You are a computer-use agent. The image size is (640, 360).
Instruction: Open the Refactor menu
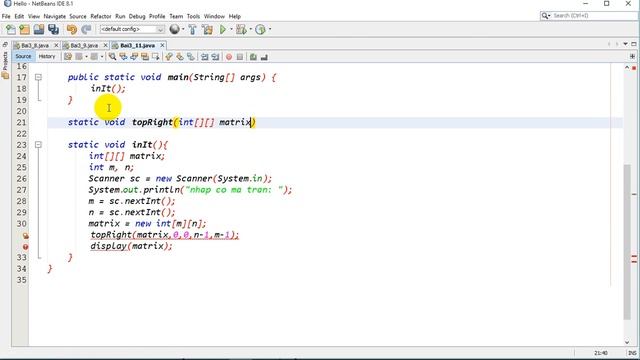(101, 16)
